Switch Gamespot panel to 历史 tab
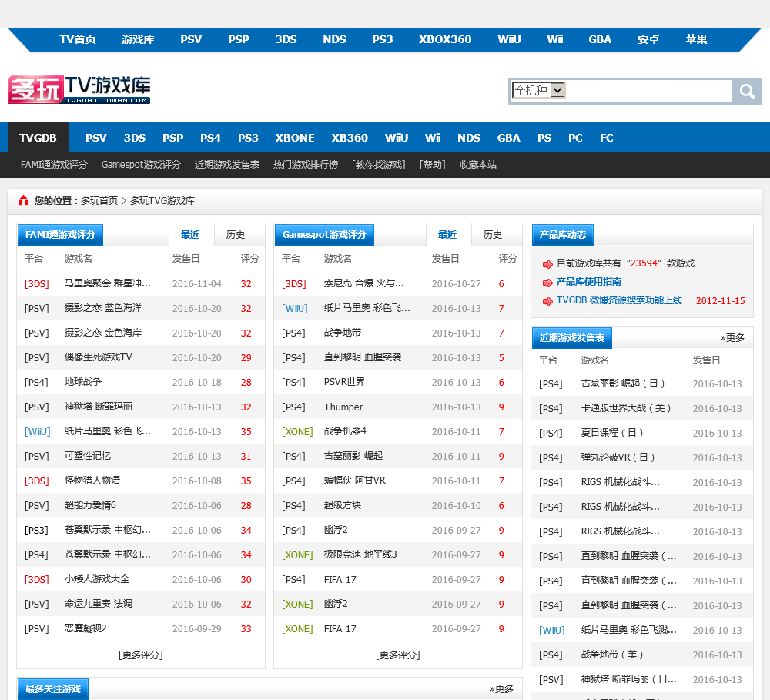This screenshot has width=770, height=700. 493,235
